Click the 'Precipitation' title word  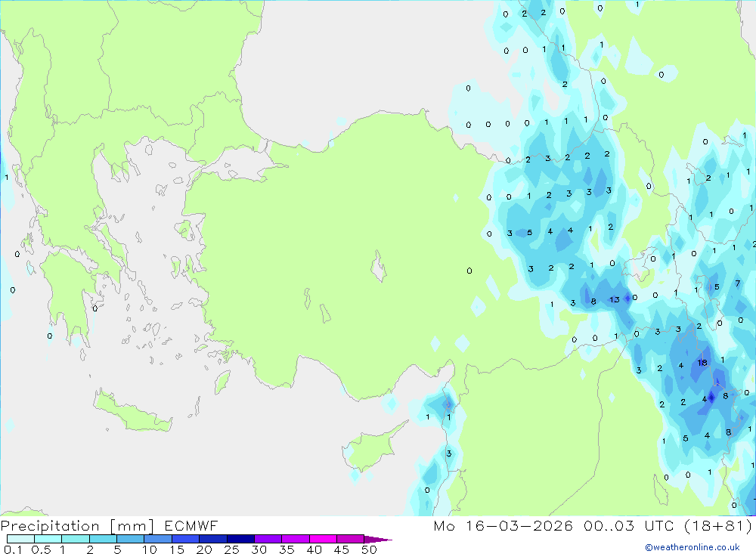point(50,526)
